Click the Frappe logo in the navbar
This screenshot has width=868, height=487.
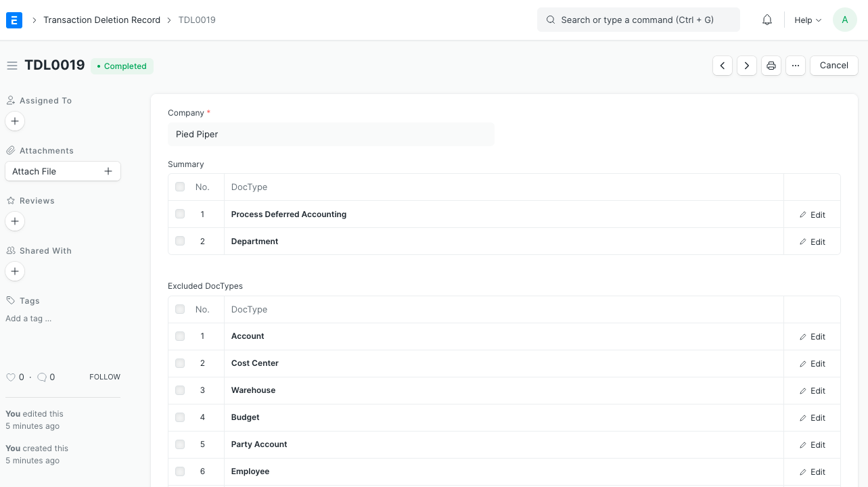pos(14,20)
